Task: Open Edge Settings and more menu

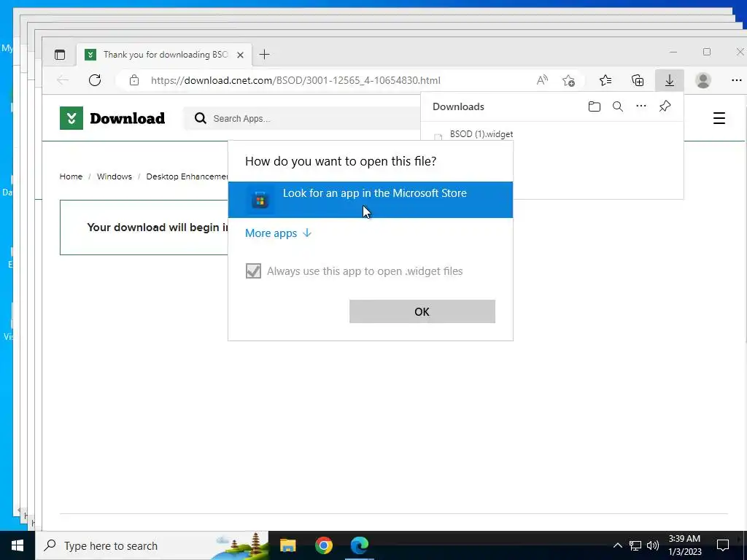Action: click(737, 80)
